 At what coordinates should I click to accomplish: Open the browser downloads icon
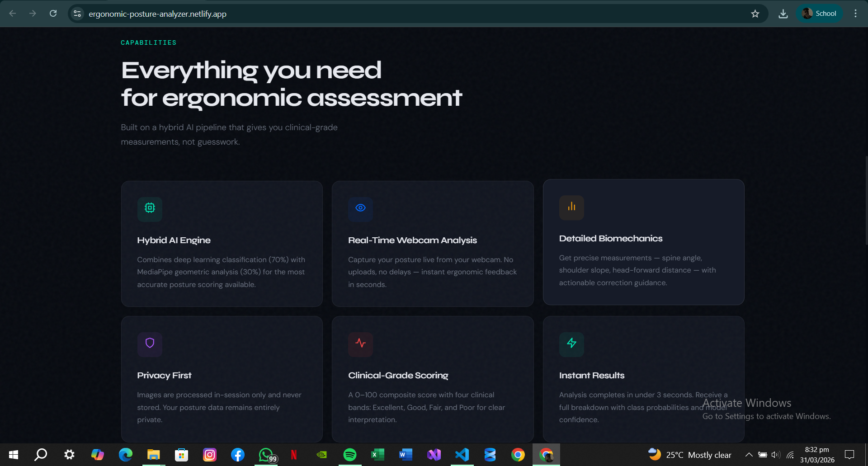point(783,14)
